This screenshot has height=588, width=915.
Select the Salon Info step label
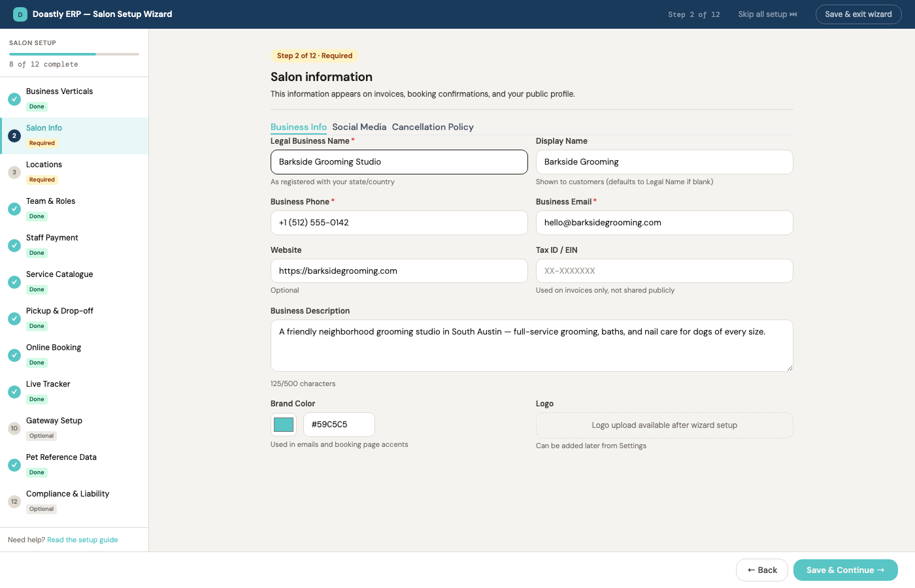pyautogui.click(x=44, y=128)
